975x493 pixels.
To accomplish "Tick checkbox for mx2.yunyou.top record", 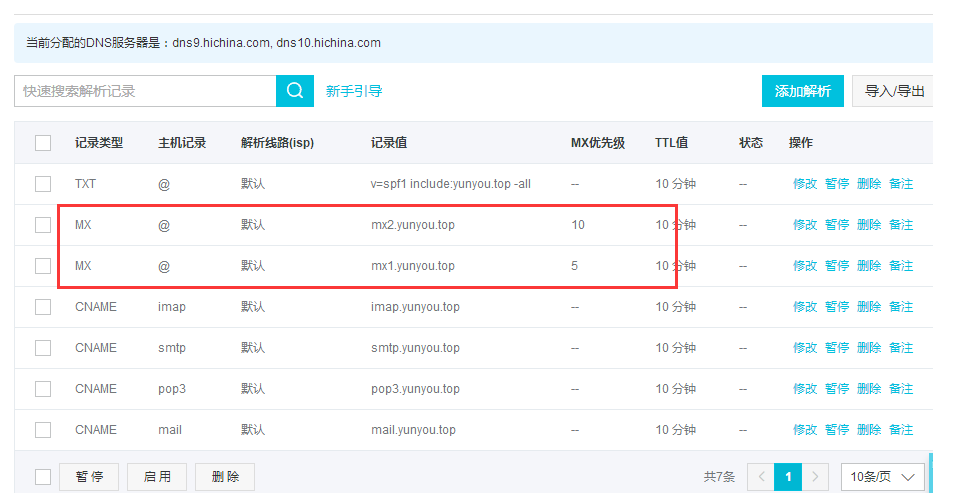I will click(43, 225).
